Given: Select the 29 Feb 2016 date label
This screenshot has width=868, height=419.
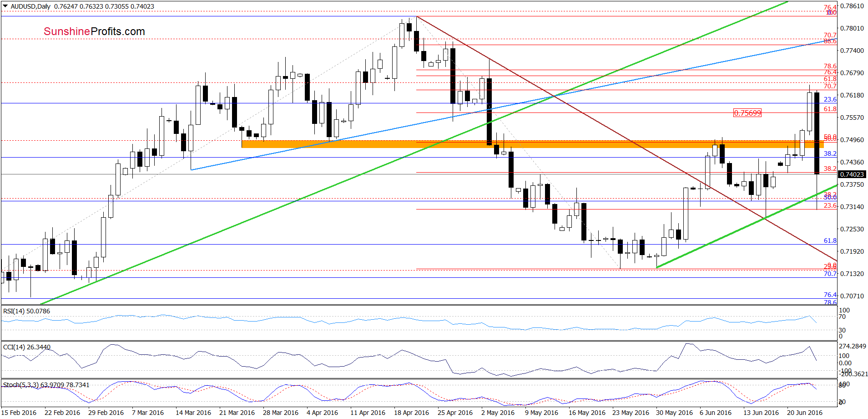Looking at the screenshot, I should pos(106,413).
